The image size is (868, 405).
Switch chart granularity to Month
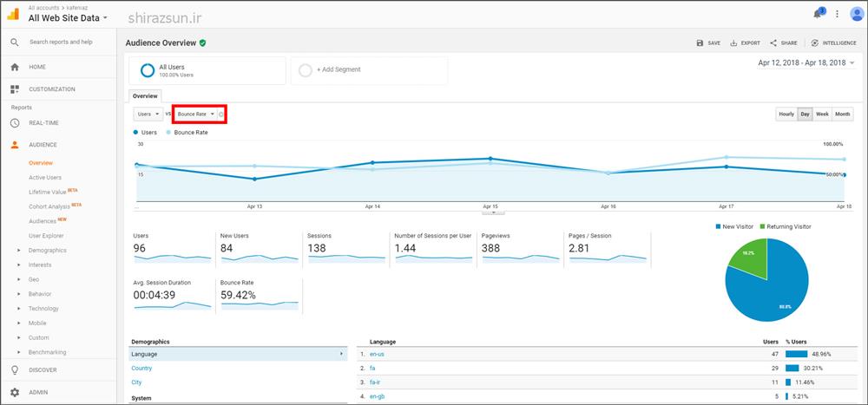843,114
